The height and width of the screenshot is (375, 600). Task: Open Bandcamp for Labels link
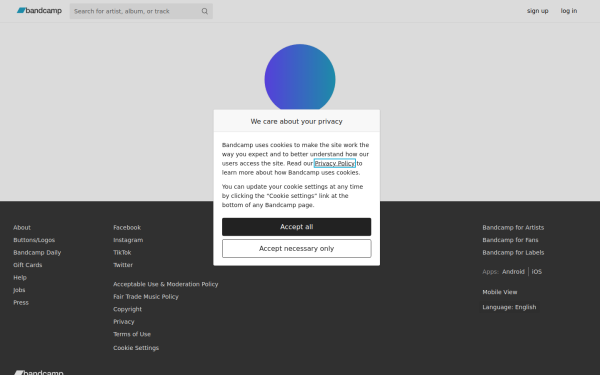pos(513,253)
